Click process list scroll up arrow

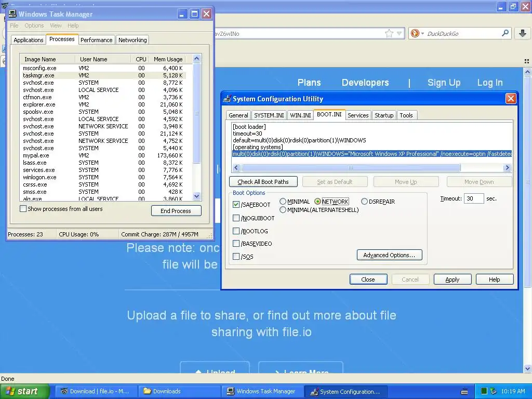tap(196, 59)
